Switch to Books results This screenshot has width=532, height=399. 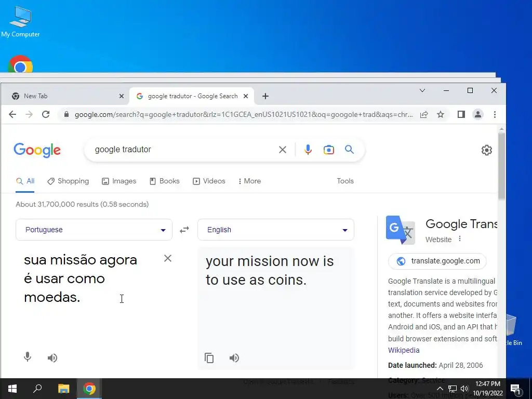(165, 181)
